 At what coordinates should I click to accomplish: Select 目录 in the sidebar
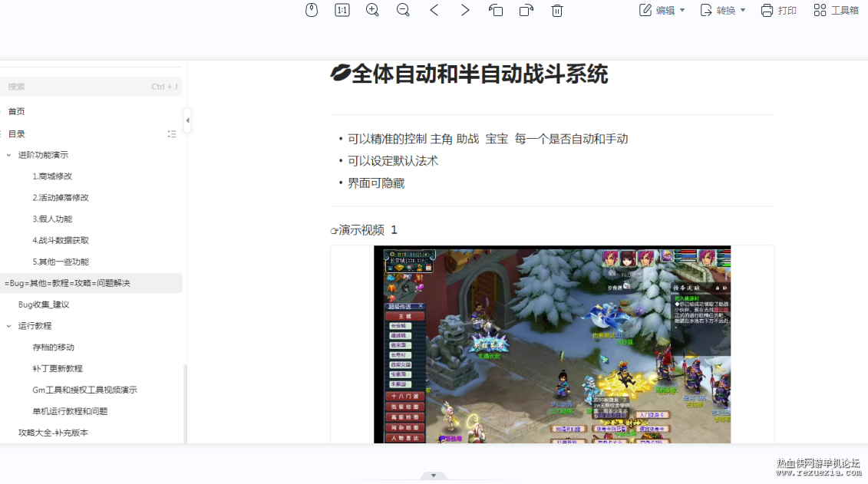point(16,134)
